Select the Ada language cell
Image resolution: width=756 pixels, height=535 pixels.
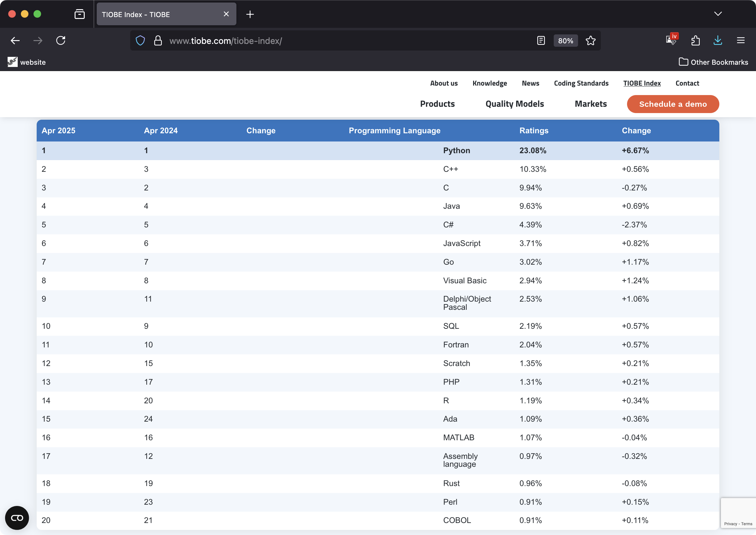[450, 419]
